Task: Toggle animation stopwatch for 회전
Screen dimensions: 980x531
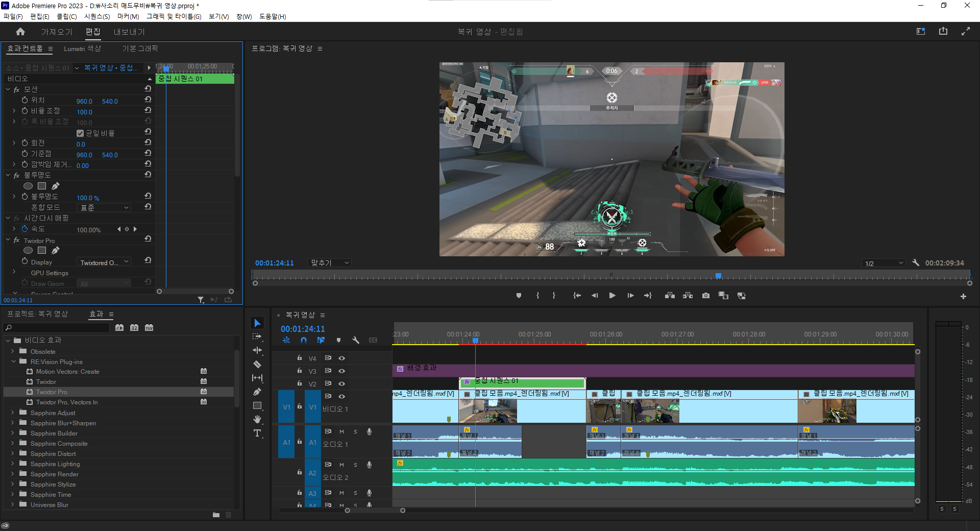Action: point(24,143)
